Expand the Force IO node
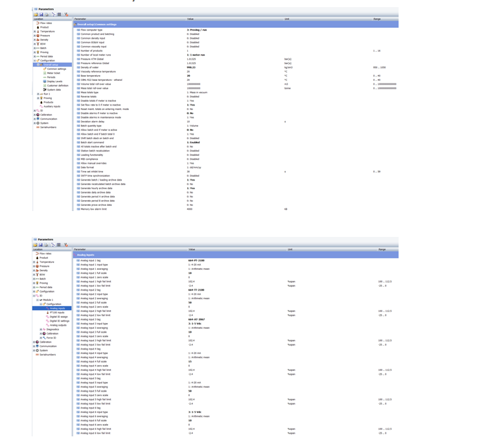The width and height of the screenshot is (477, 448). (41, 338)
